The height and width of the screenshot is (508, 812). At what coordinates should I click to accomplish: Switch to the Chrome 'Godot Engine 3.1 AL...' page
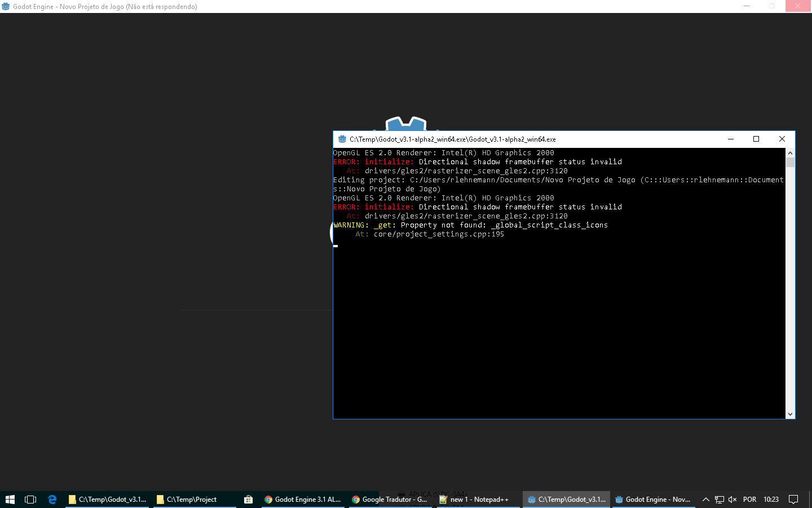[x=302, y=499]
